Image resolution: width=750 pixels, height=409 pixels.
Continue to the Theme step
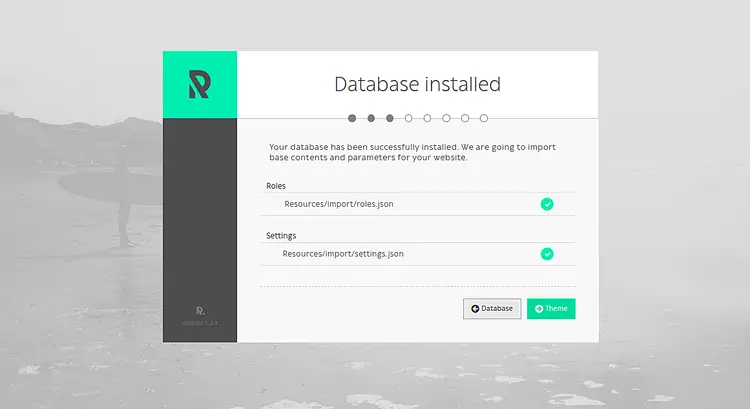(x=551, y=309)
